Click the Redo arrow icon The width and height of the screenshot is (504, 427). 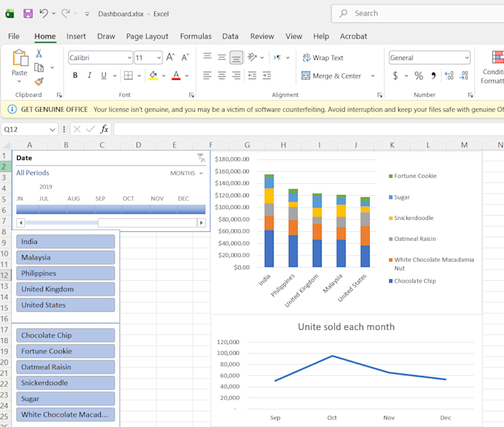[x=66, y=13]
